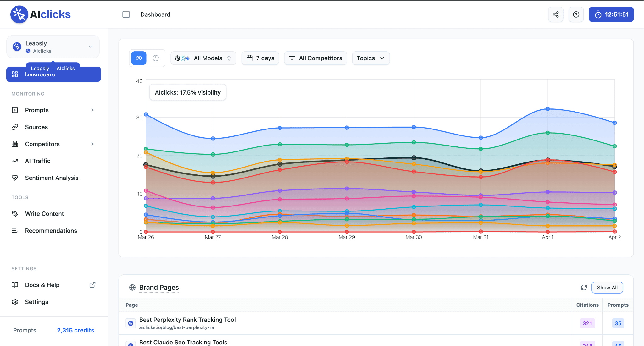
Task: Switch to eye visibility chart view
Action: 139,58
